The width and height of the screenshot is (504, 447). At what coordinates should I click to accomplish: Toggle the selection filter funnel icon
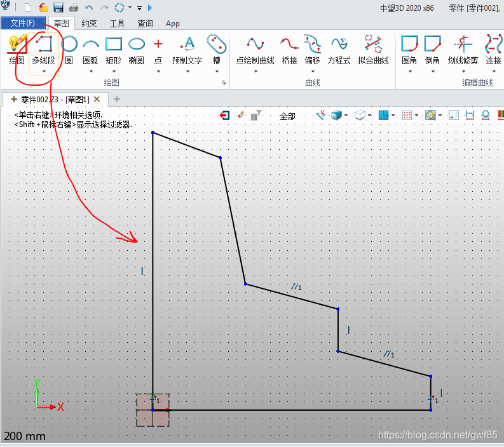pos(255,116)
